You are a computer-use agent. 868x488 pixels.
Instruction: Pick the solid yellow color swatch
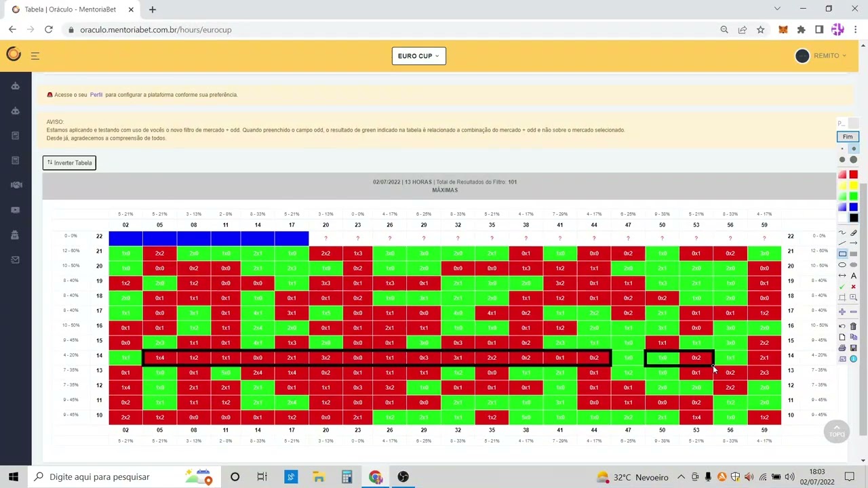[854, 186]
